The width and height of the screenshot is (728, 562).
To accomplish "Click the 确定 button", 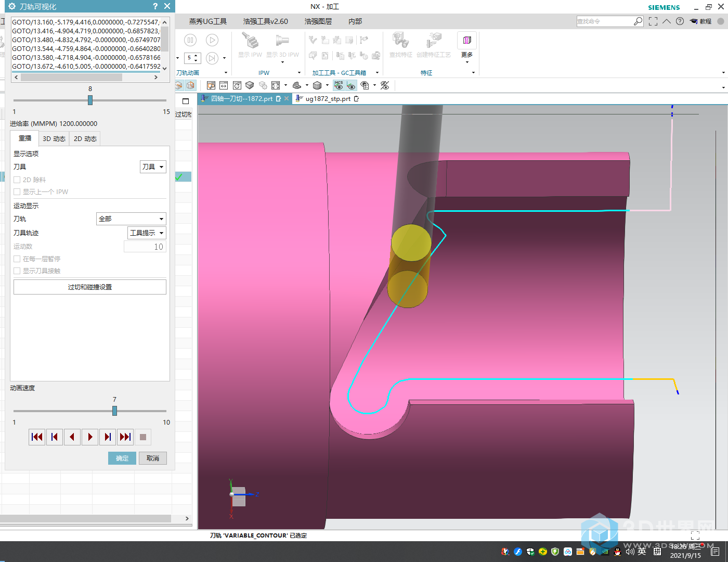I will [122, 458].
